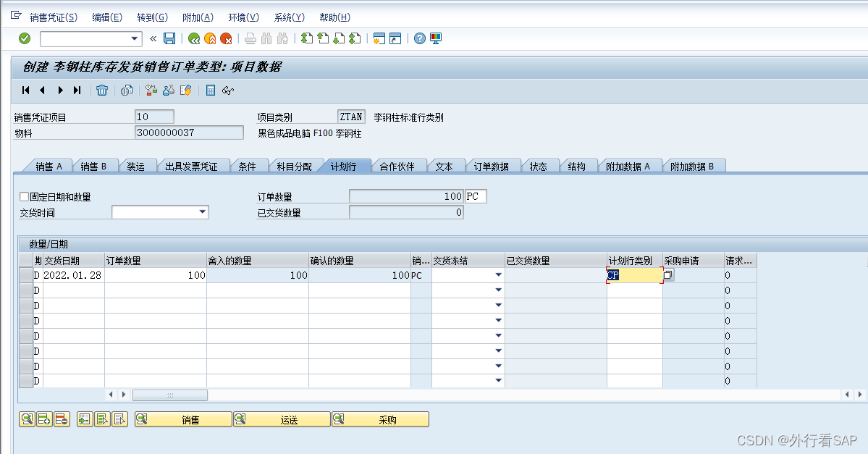
Task: Click the First Page icon
Action: (x=307, y=38)
